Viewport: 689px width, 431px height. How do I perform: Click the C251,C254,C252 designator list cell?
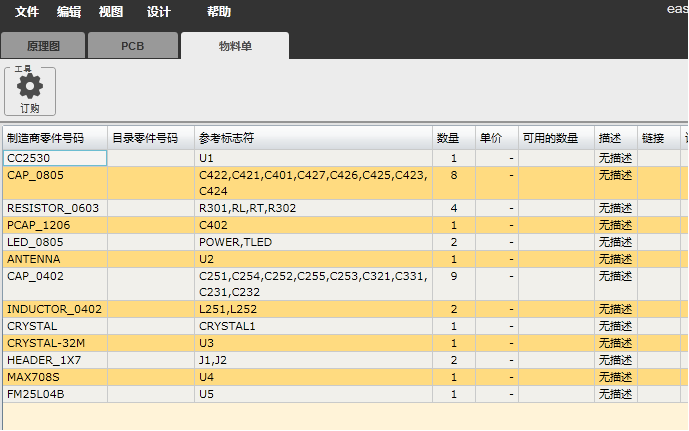(x=313, y=284)
